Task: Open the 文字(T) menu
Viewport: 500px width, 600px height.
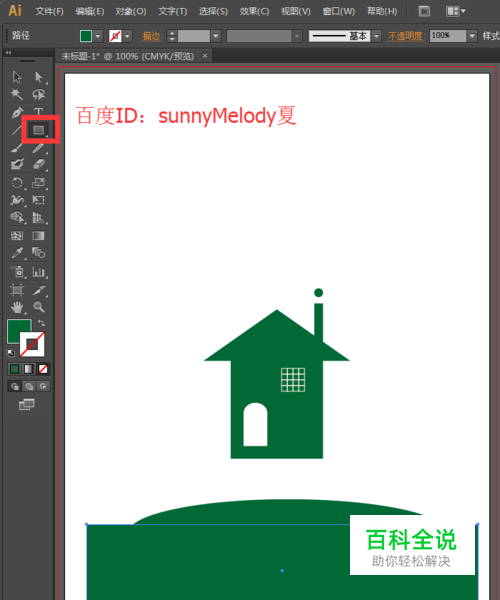Action: point(173,11)
